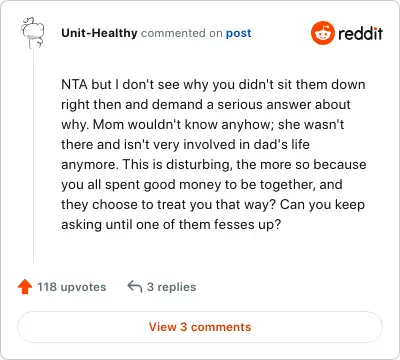The width and height of the screenshot is (400, 360).
Task: Click the 118 upvotes count
Action: (x=71, y=287)
